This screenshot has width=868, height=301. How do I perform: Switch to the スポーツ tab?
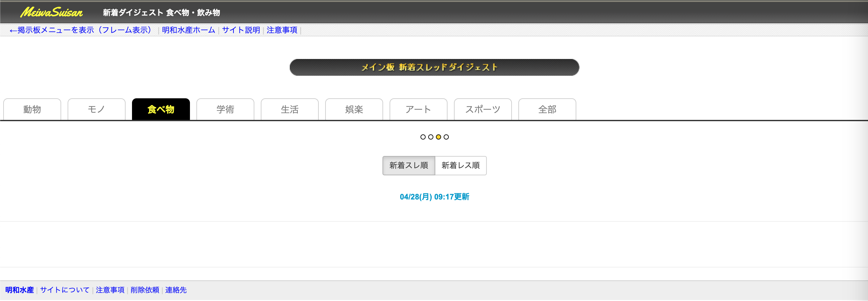click(483, 109)
